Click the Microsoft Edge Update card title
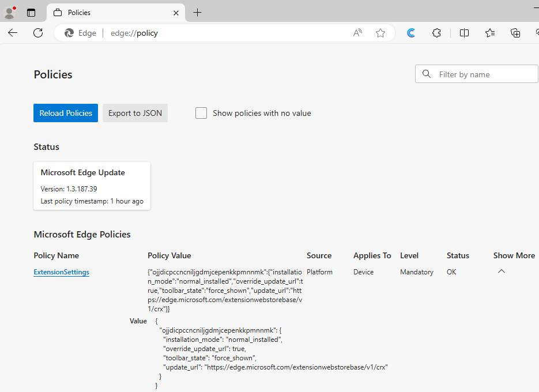Screen dimensions: 539x392 pos(83,172)
